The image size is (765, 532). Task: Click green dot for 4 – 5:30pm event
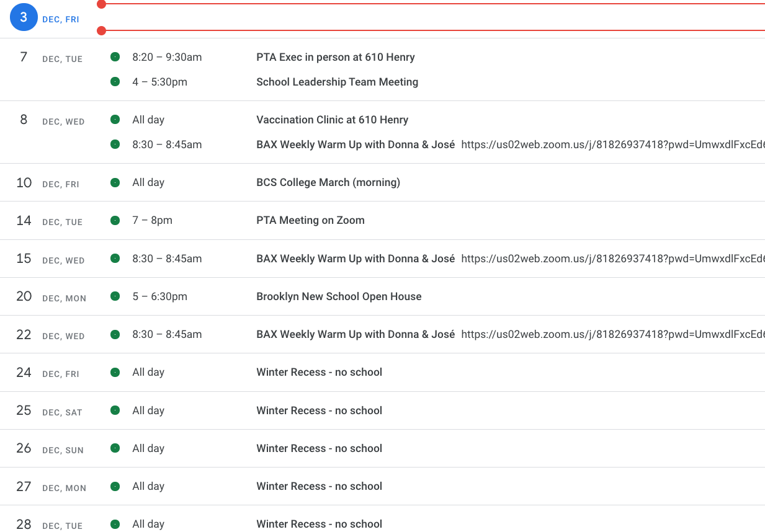point(115,82)
